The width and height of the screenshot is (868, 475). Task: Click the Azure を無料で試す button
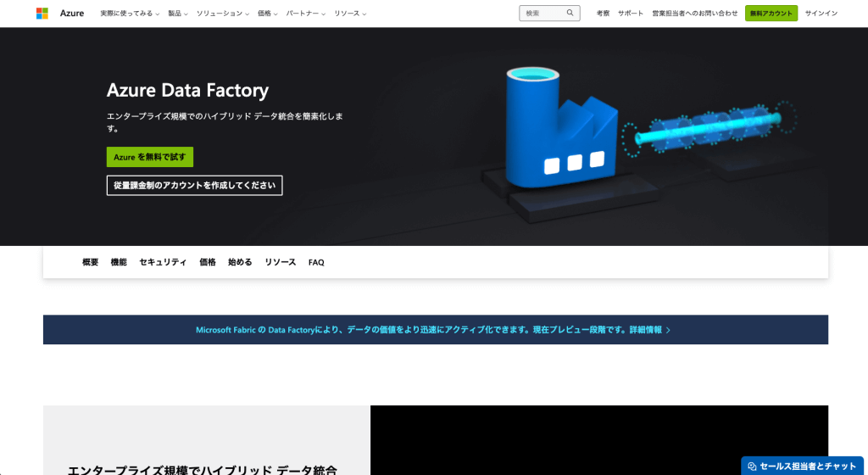pyautogui.click(x=150, y=157)
